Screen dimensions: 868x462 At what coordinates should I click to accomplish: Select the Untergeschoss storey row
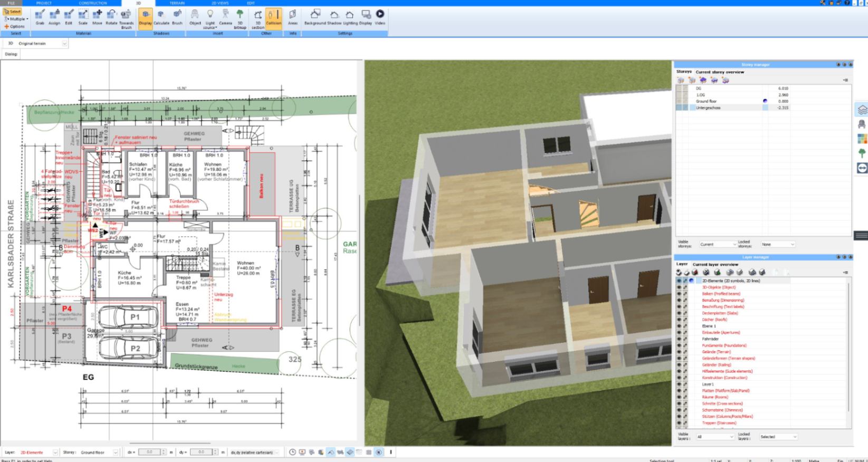point(763,108)
